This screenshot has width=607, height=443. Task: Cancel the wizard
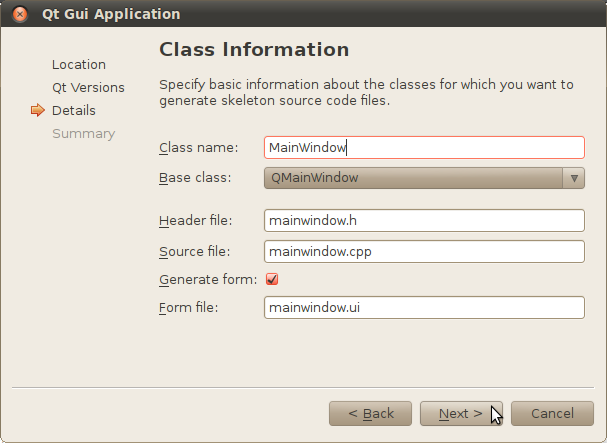click(552, 414)
